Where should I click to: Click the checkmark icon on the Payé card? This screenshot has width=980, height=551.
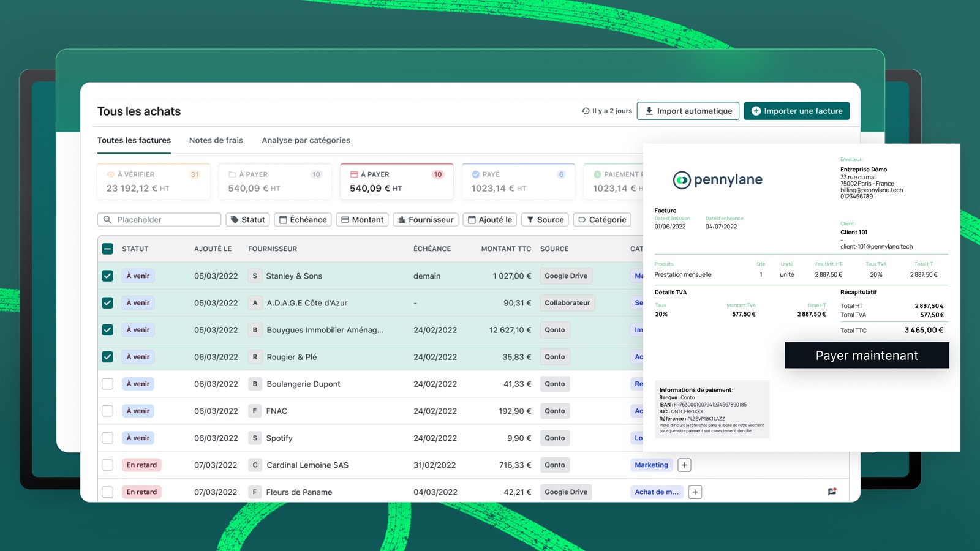(476, 174)
